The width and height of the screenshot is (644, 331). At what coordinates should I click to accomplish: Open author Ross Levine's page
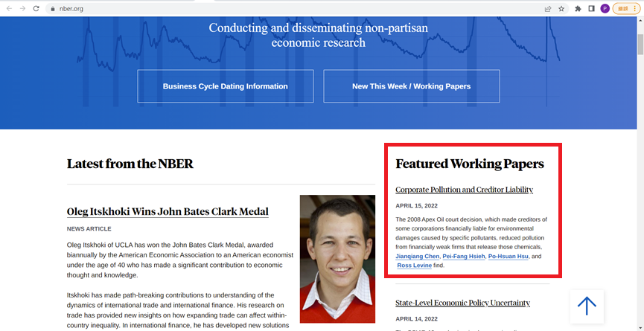pos(415,266)
